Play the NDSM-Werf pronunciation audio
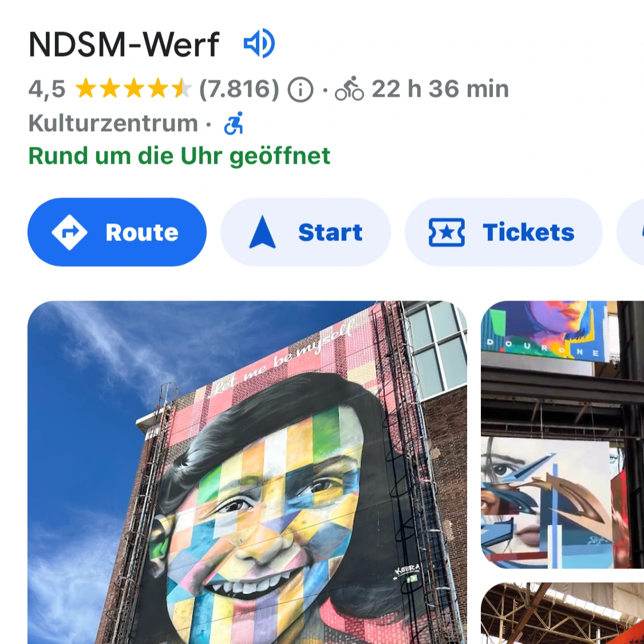 coord(259,43)
